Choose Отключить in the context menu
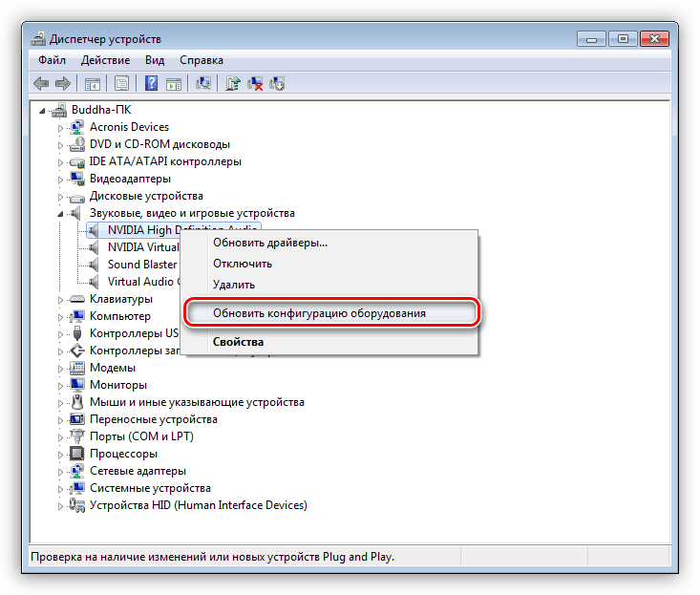Screen dimensions: 700x595 click(329, 264)
